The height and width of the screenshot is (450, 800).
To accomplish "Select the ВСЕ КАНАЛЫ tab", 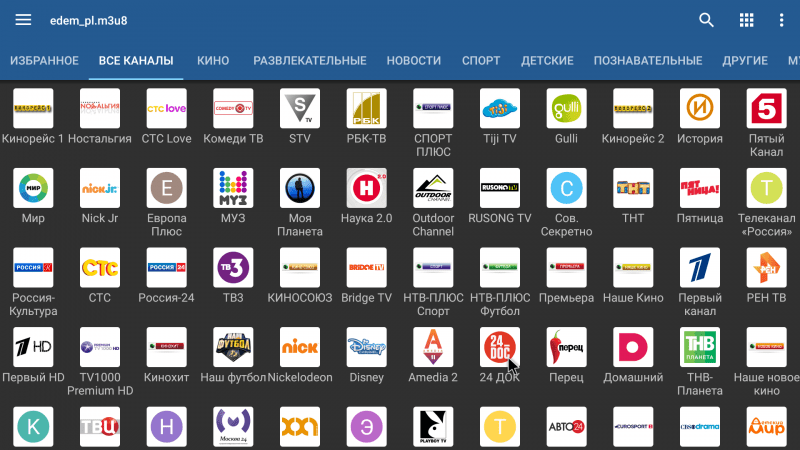I will tap(136, 61).
